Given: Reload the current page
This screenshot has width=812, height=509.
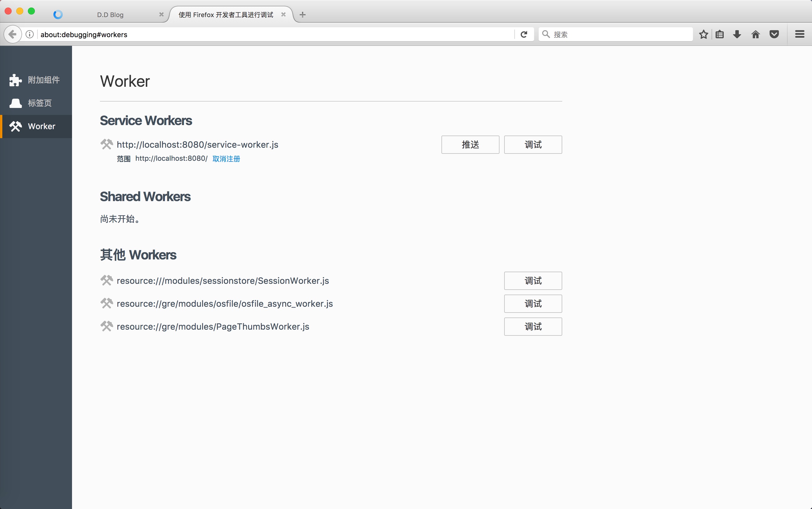Looking at the screenshot, I should pyautogui.click(x=524, y=34).
